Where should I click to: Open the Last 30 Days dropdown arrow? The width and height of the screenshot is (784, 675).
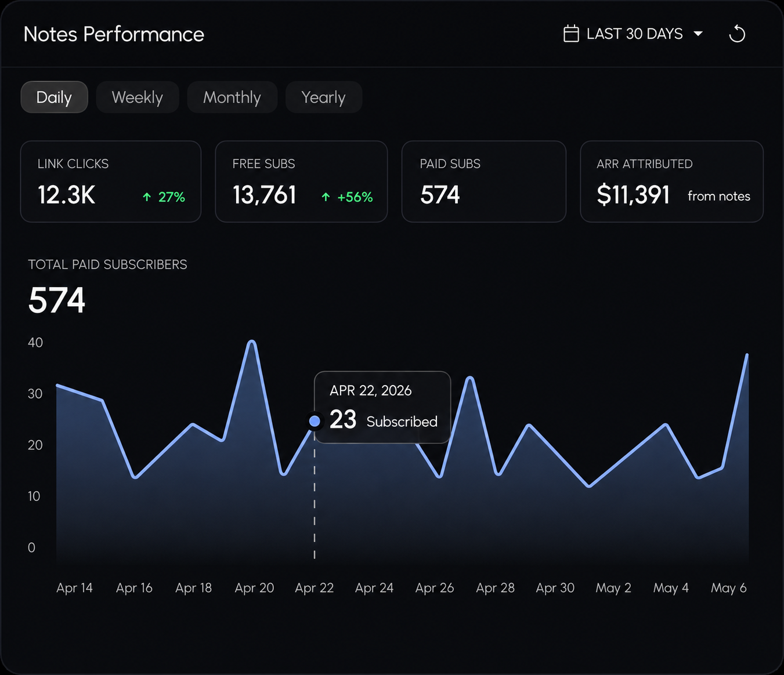[x=698, y=34]
